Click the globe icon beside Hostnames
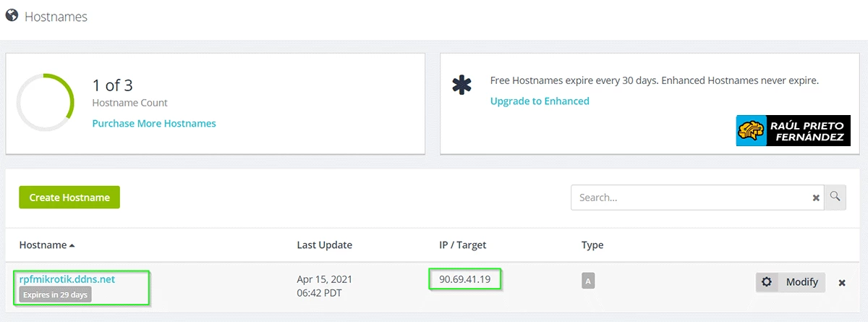The height and width of the screenshot is (322, 868). tap(12, 15)
